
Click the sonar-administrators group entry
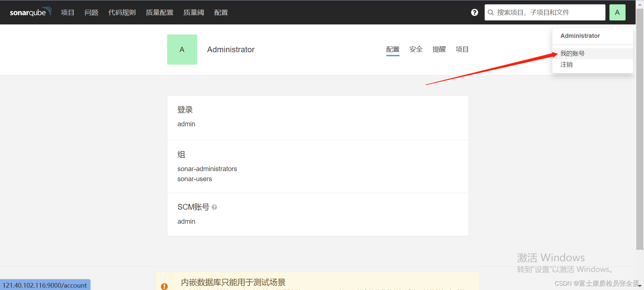click(207, 169)
